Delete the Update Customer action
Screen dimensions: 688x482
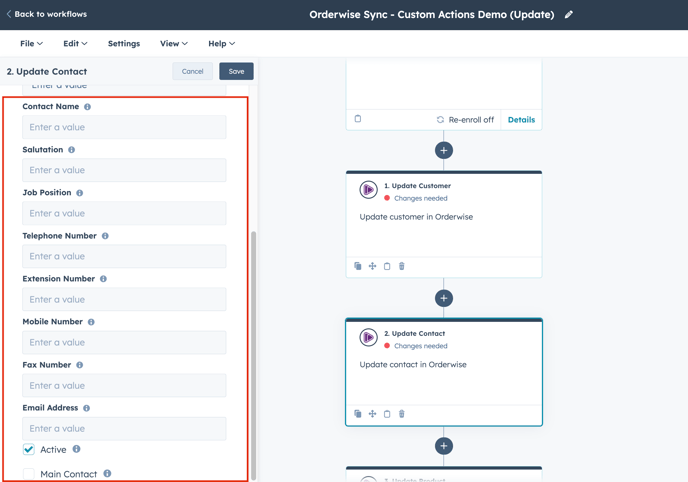(401, 266)
